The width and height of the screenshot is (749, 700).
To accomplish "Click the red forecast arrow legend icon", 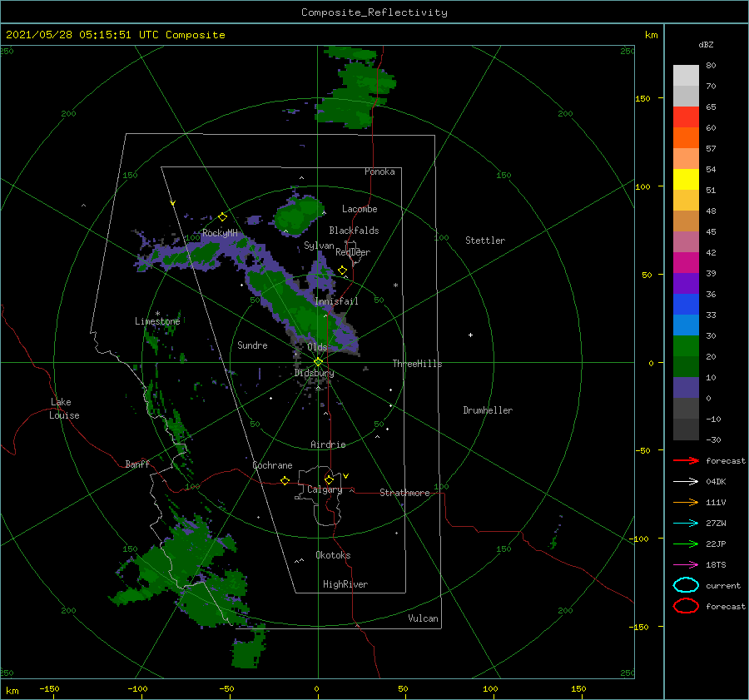I will (686, 460).
